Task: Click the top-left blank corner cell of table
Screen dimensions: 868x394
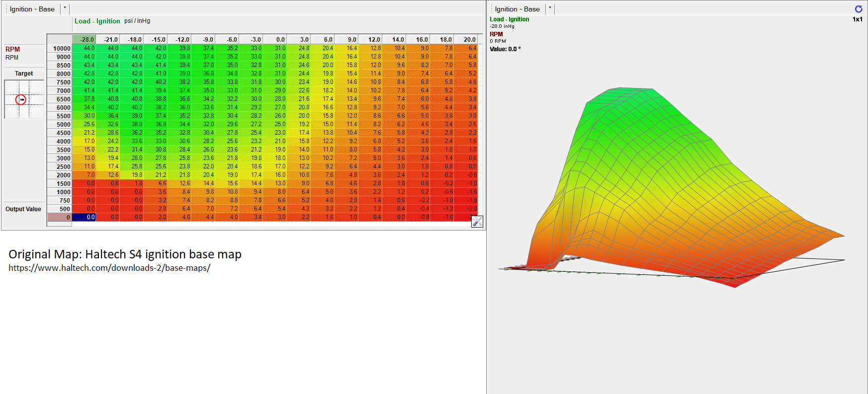Action: 60,39
